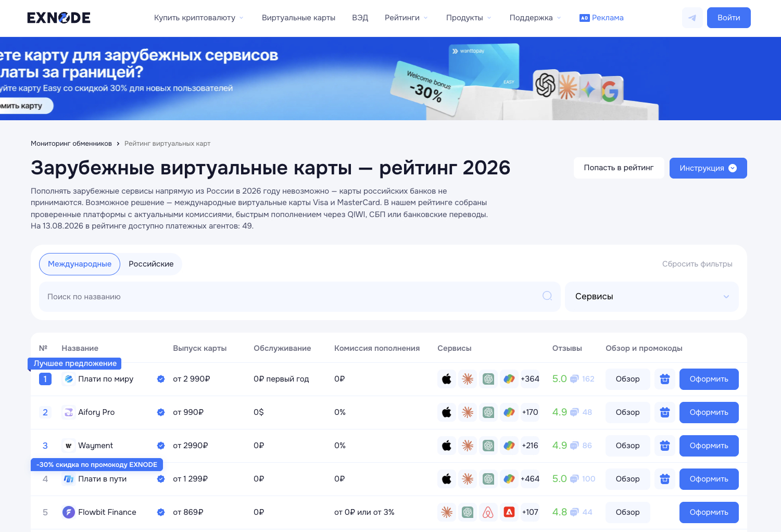The image size is (781, 532).
Task: Click Airbnb service icon in Flowbit Finance row
Action: 488,512
